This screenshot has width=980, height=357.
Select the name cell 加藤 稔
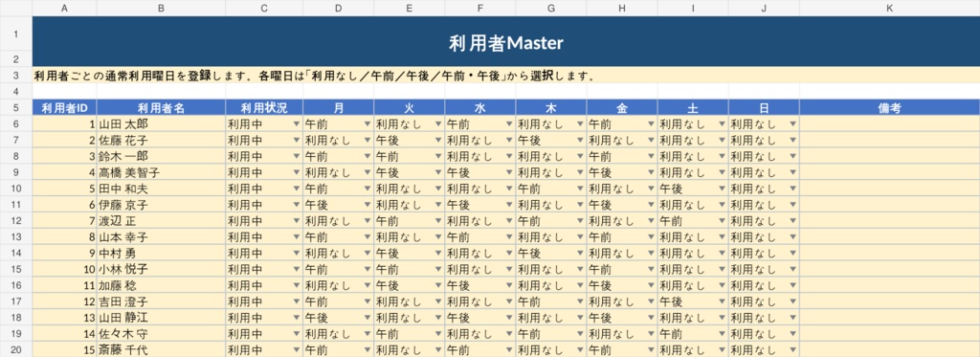point(161,286)
